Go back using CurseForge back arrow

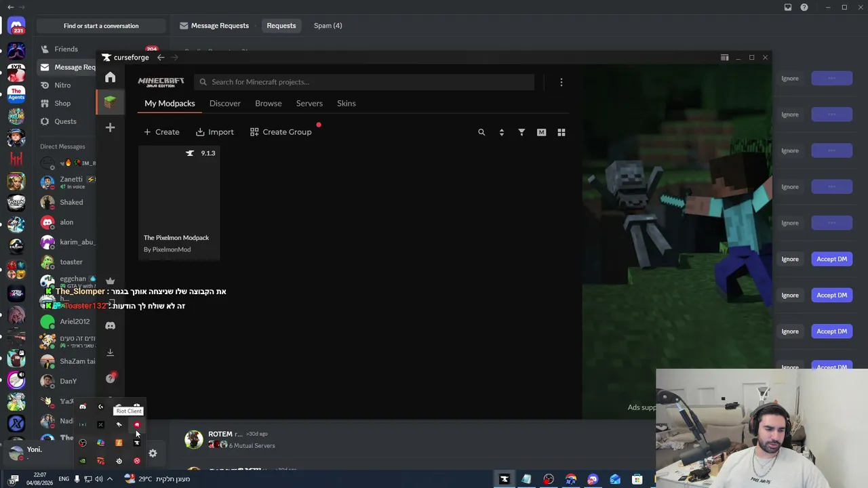tap(161, 58)
